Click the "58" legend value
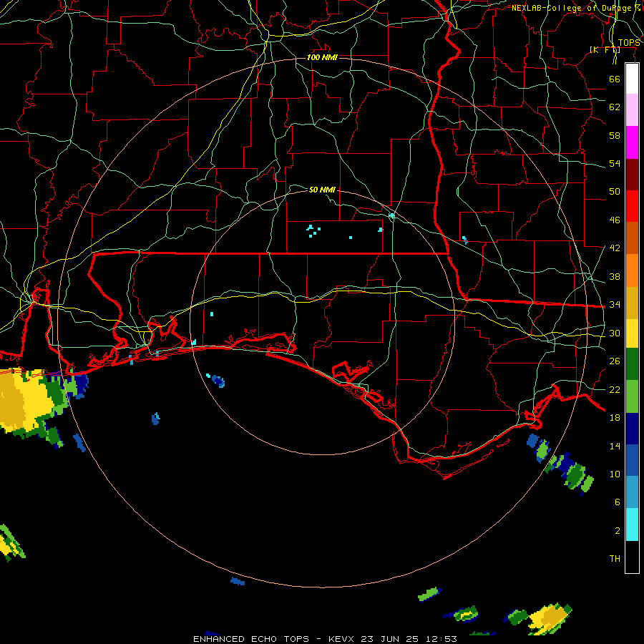644x644 pixels. coord(615,135)
